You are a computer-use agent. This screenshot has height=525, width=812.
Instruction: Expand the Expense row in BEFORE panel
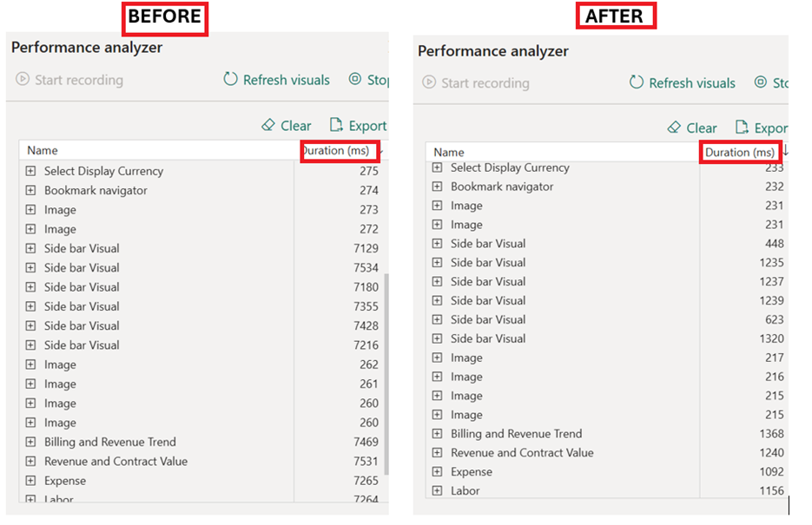click(30, 481)
